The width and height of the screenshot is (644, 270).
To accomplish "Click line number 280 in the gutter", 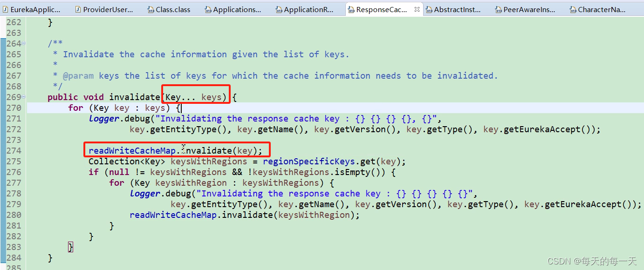I will [x=14, y=215].
